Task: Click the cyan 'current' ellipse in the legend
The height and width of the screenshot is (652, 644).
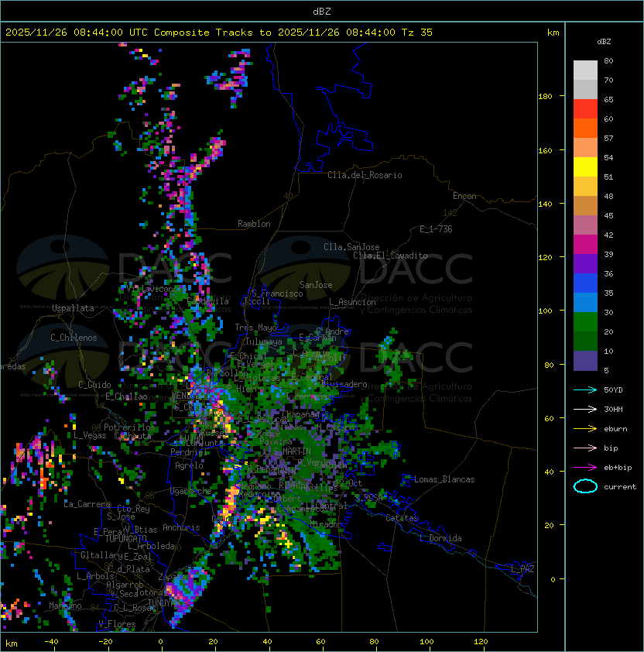Action: 585,486
